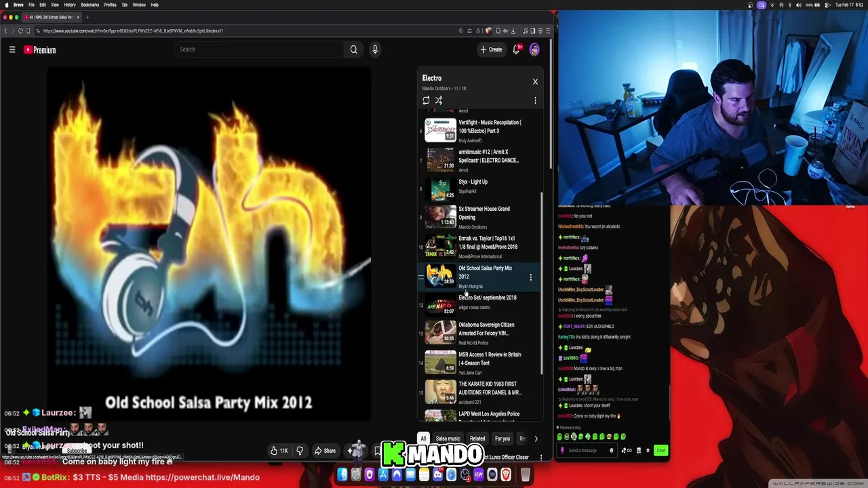
Task: Play MSR Access 1 Review in Britain
Action: (479, 363)
